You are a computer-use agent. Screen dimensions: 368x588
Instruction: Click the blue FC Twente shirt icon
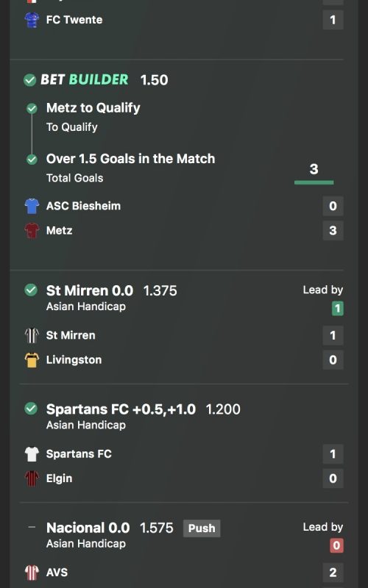click(x=32, y=20)
